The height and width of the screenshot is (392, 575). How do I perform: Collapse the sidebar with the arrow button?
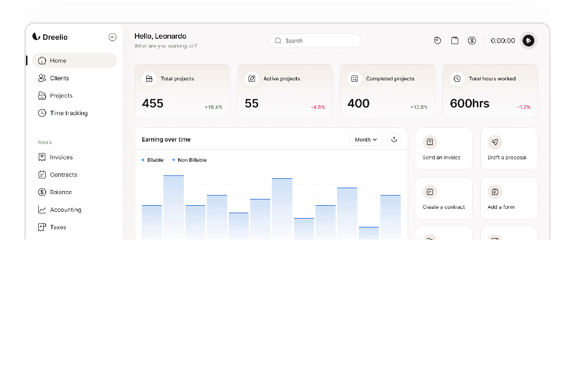(112, 37)
